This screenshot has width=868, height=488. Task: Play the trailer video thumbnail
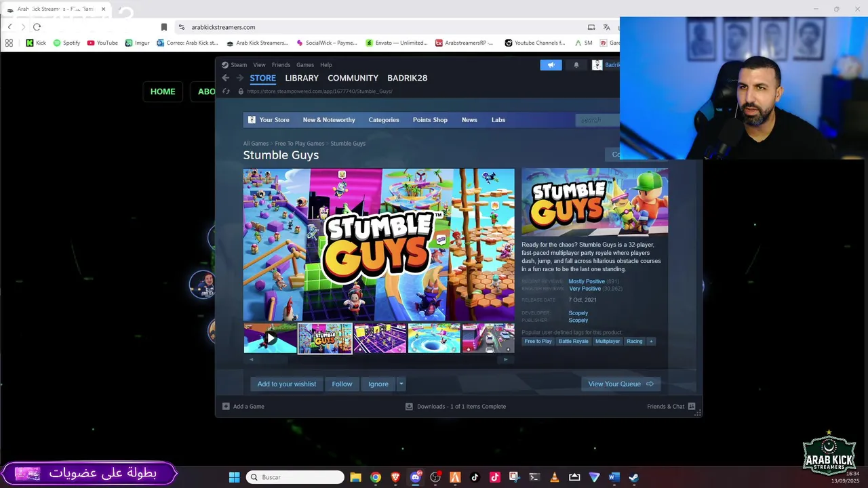(271, 338)
